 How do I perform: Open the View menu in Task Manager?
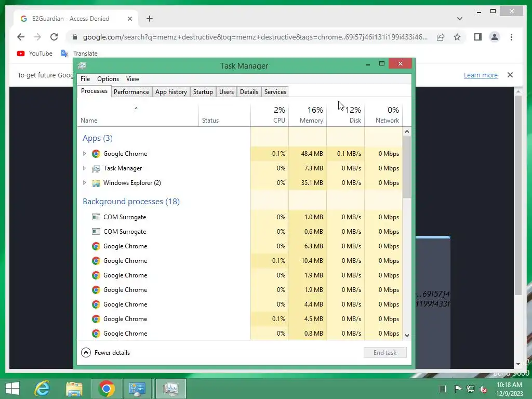(x=132, y=79)
